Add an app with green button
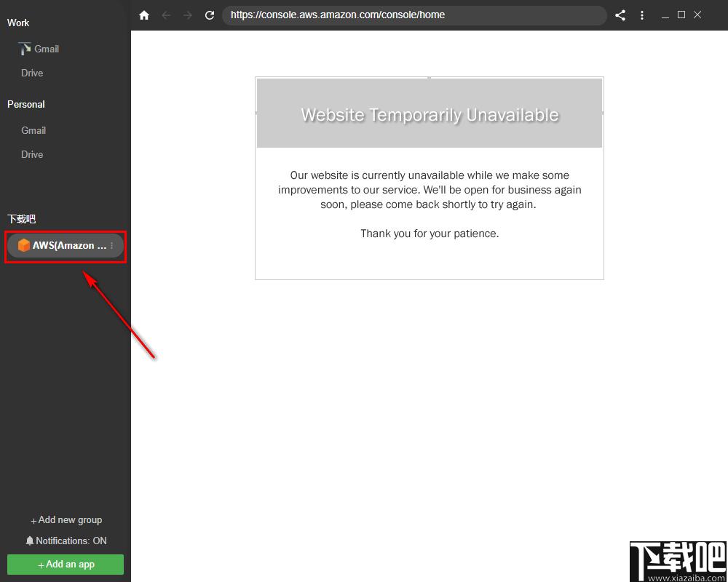Screen dimensions: 728x582 66,565
